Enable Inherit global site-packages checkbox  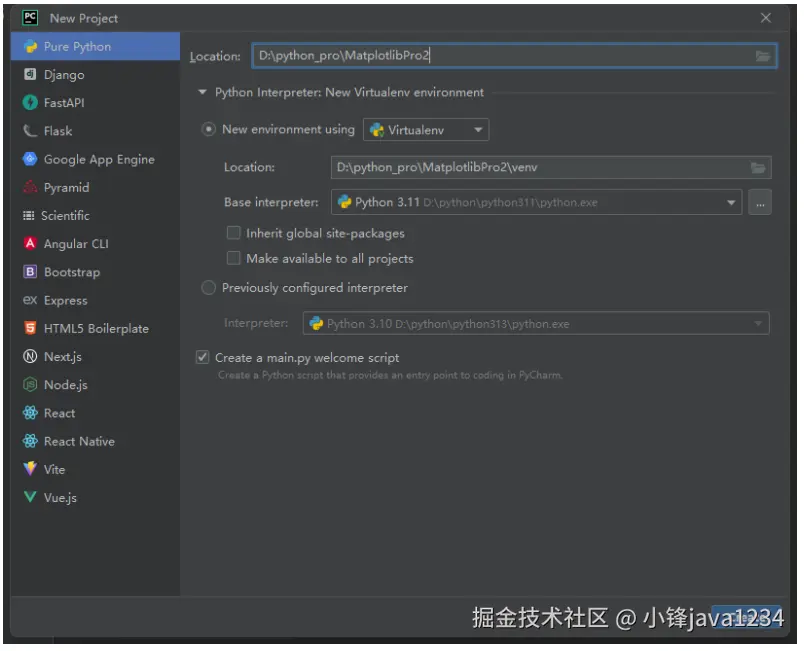[x=234, y=233]
